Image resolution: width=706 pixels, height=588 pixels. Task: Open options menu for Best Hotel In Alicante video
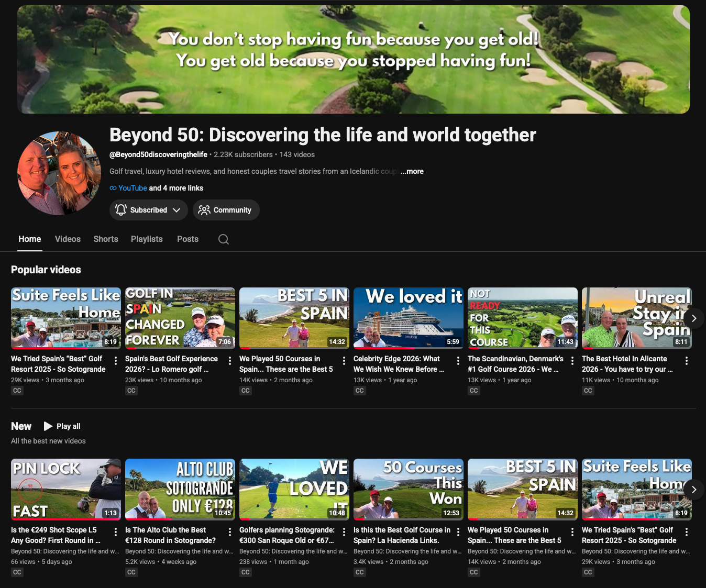tap(687, 361)
